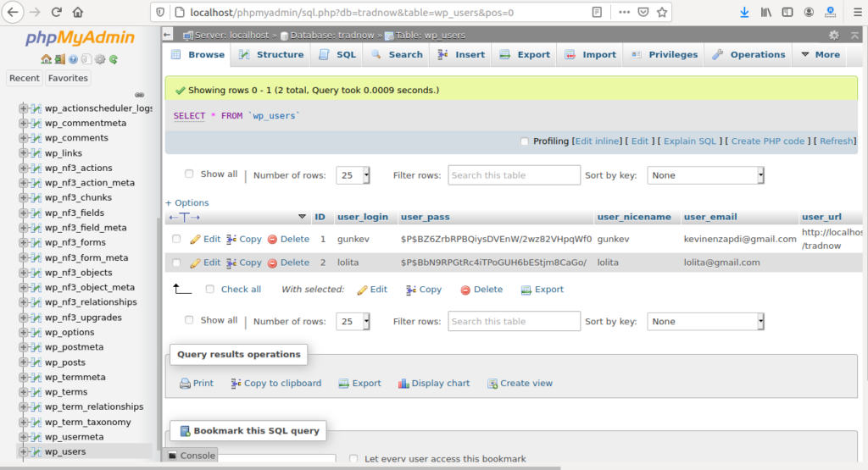The height and width of the screenshot is (470, 868).
Task: Expand wp_comments tree node
Action: [x=23, y=138]
